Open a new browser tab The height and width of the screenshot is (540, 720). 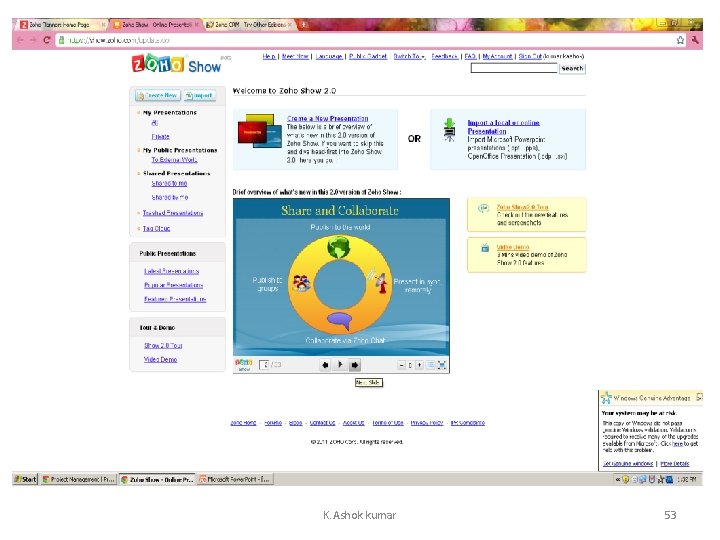click(304, 24)
